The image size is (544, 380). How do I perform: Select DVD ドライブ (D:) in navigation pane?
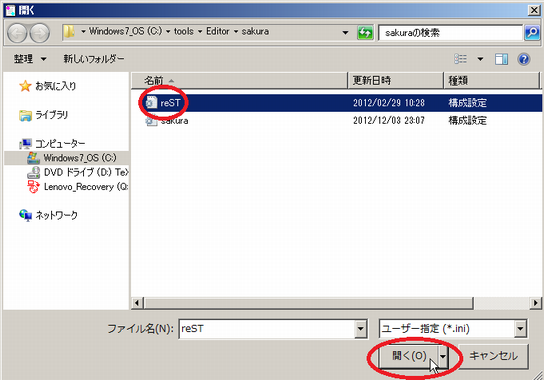pos(86,172)
